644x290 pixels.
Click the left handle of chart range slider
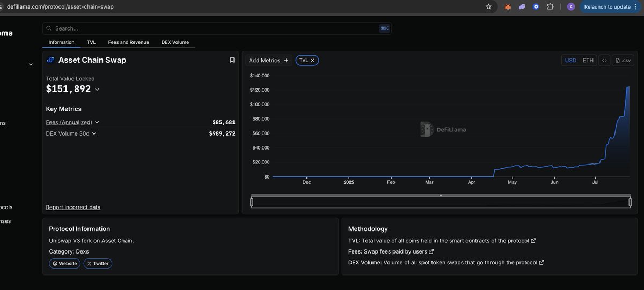coord(252,202)
